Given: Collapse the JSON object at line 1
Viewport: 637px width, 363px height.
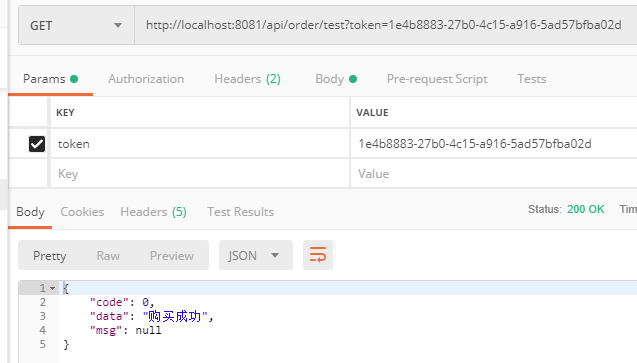Looking at the screenshot, I should coord(52,288).
